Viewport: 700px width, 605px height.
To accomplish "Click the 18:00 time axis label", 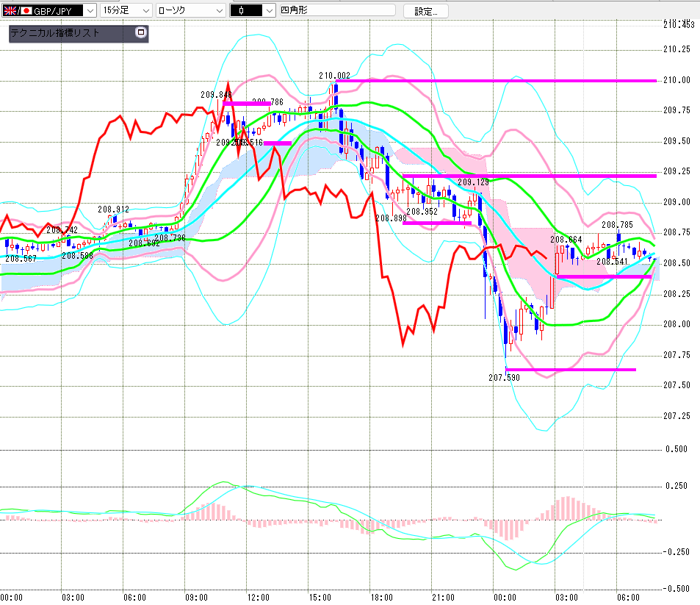I will [x=381, y=598].
